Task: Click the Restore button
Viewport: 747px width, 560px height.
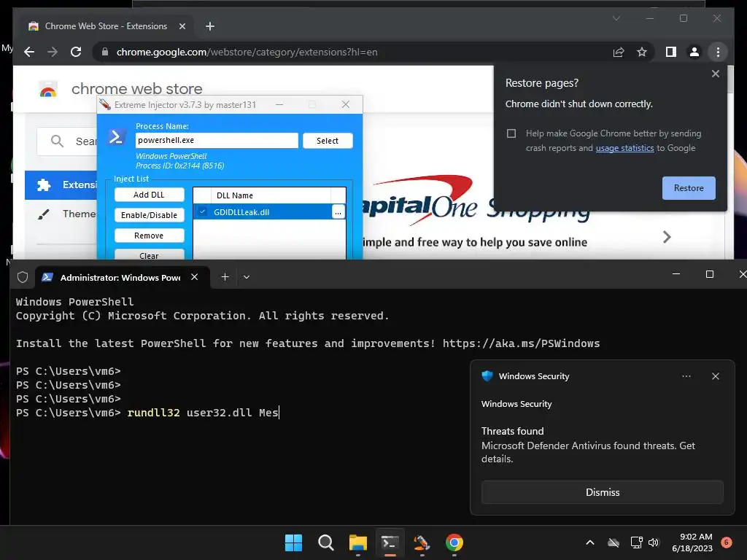Action: point(689,188)
